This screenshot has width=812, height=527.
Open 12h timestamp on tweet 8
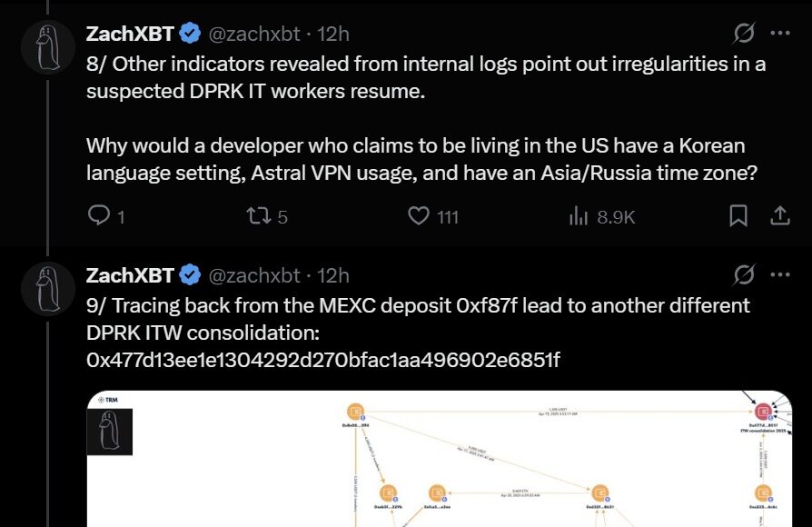click(333, 35)
